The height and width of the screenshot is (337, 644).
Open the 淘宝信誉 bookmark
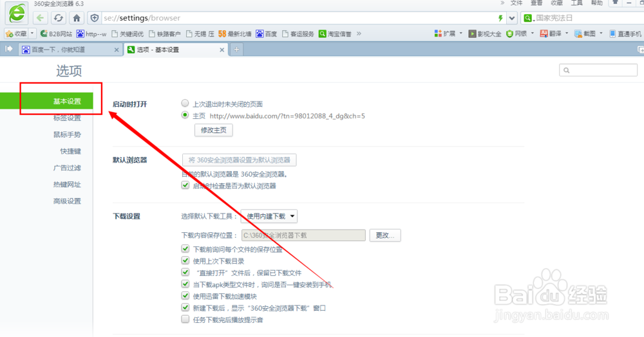335,33
